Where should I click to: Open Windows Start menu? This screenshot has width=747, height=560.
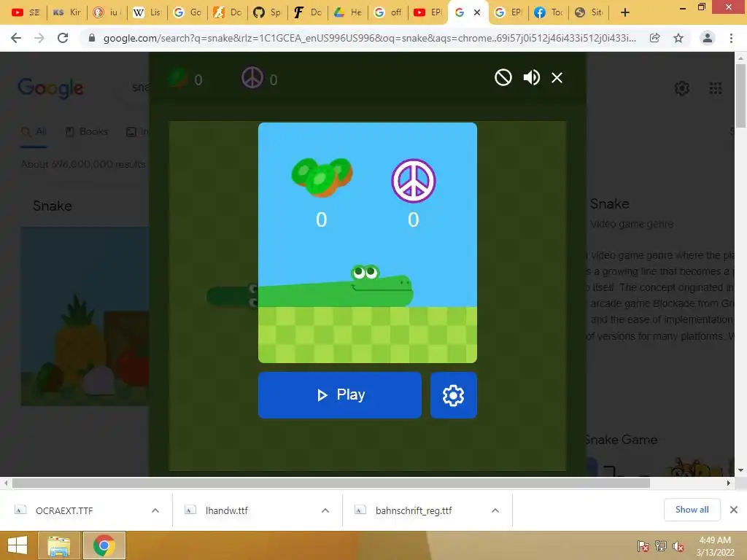click(18, 545)
